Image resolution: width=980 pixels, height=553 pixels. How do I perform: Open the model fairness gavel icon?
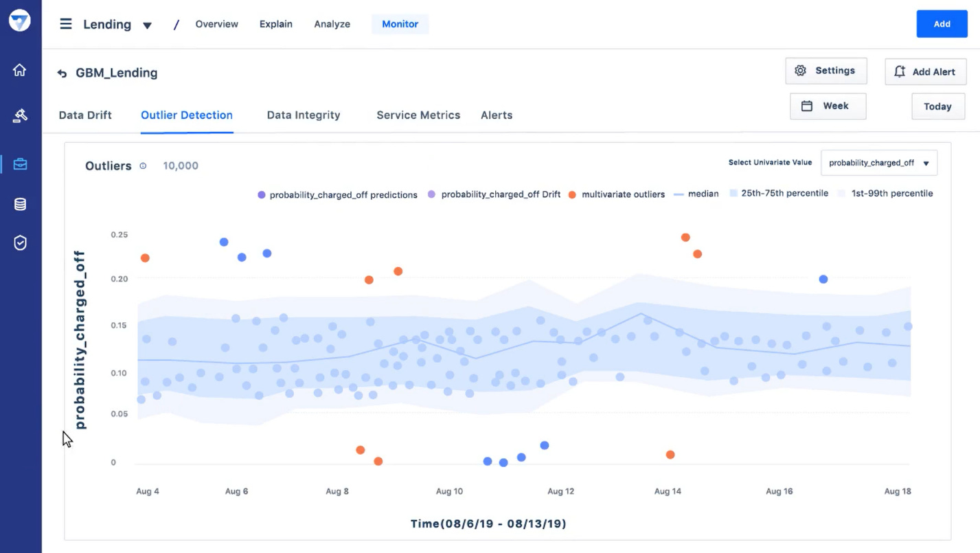(x=20, y=115)
